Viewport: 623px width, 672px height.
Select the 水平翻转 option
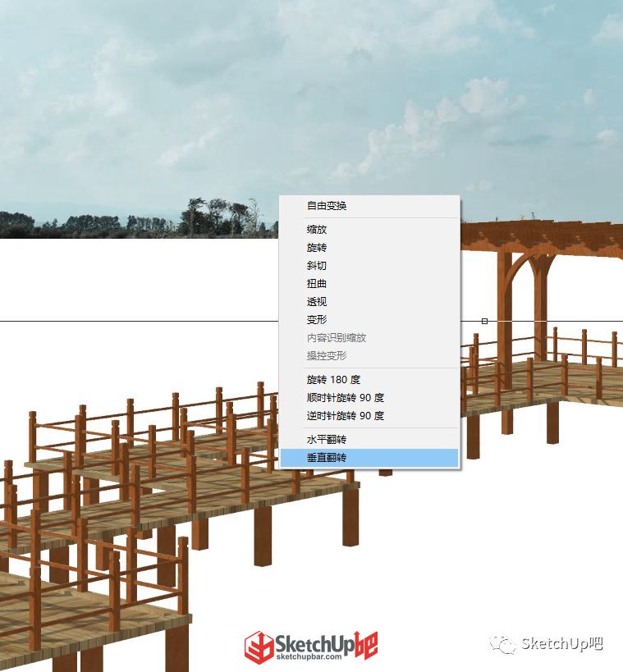coord(369,440)
